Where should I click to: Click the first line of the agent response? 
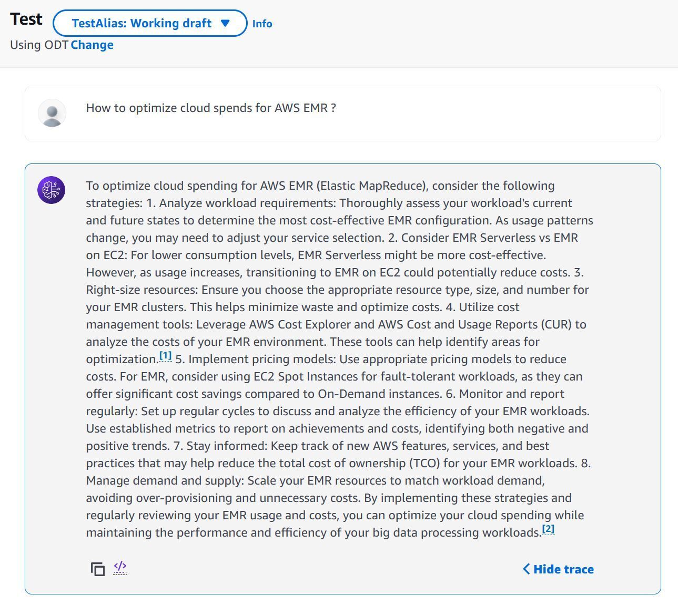point(320,186)
